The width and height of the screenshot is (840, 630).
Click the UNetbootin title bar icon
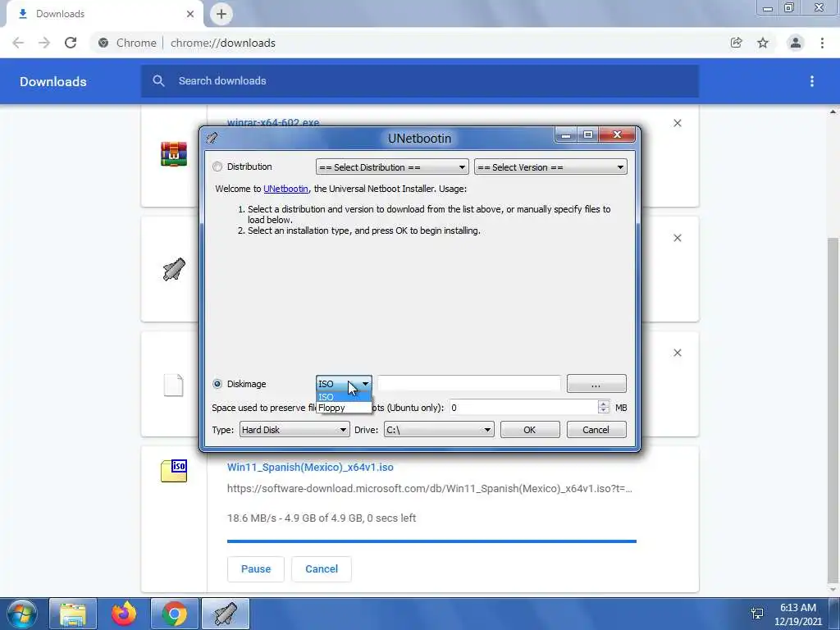coord(212,138)
